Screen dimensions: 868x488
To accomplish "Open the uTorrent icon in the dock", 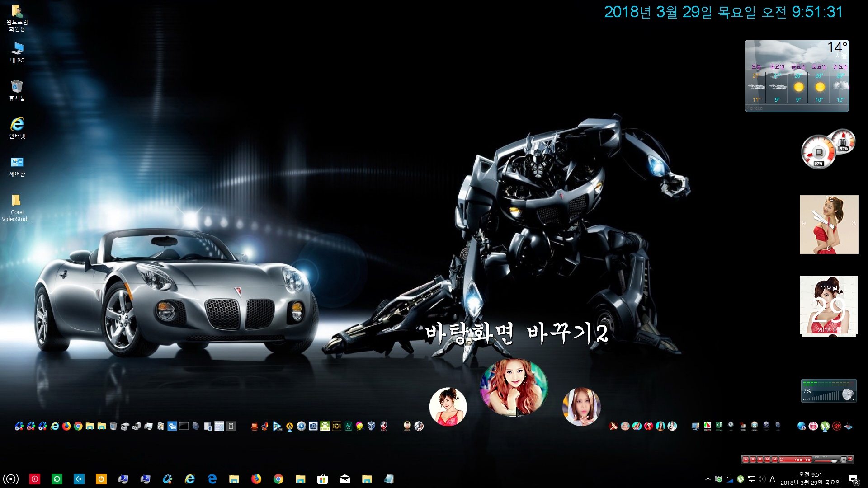I will click(825, 426).
